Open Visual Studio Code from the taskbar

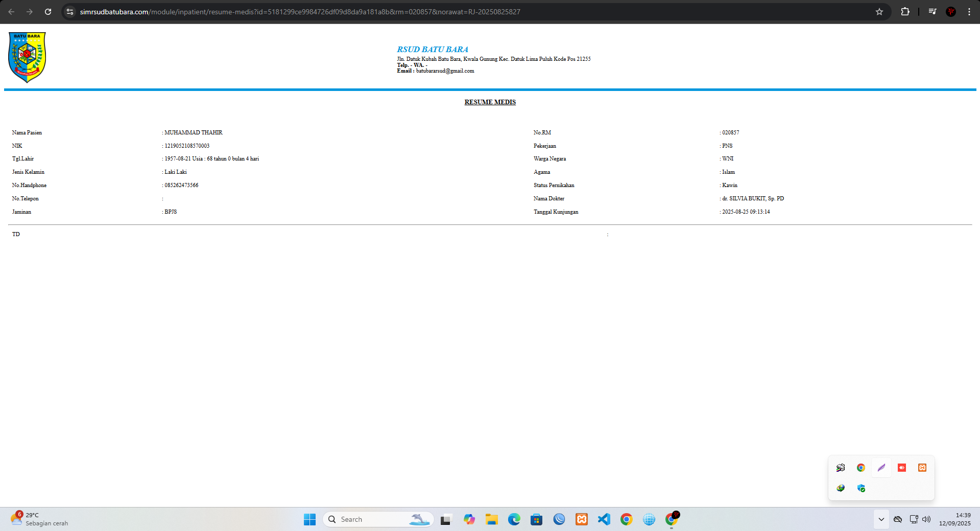(604, 519)
